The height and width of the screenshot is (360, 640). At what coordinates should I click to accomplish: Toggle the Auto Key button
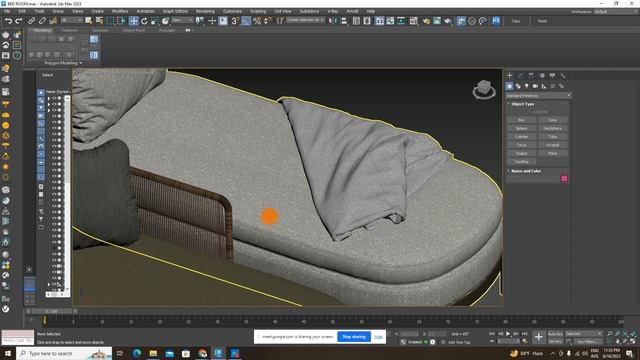555,334
